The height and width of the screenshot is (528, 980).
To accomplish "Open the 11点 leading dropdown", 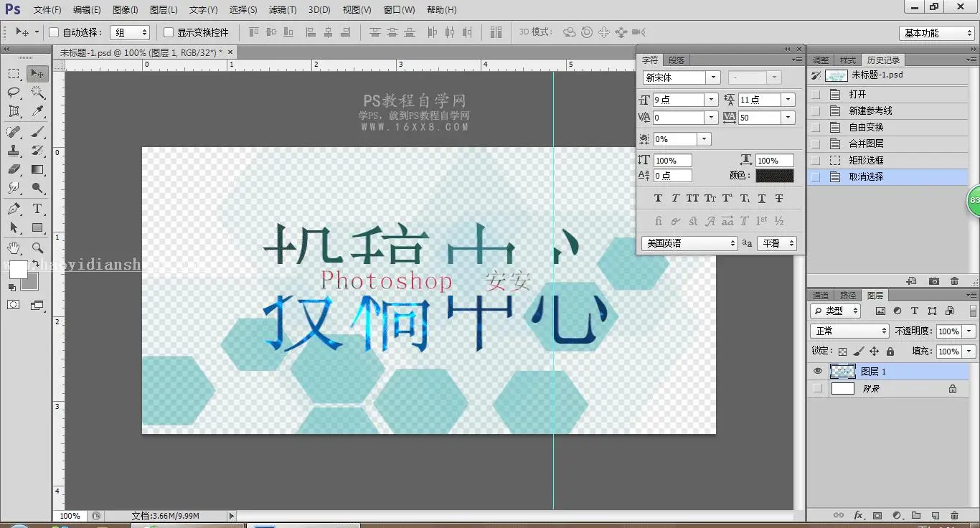I will click(788, 100).
